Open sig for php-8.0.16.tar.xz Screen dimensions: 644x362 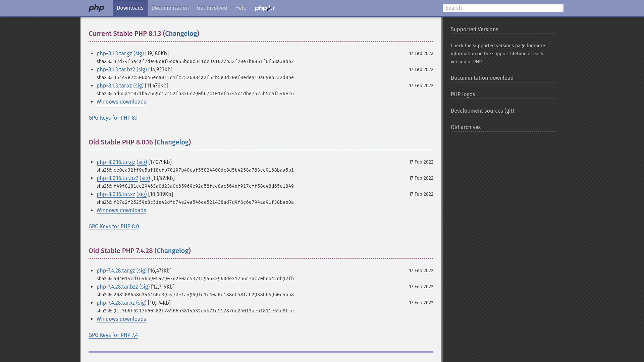pos(142,194)
